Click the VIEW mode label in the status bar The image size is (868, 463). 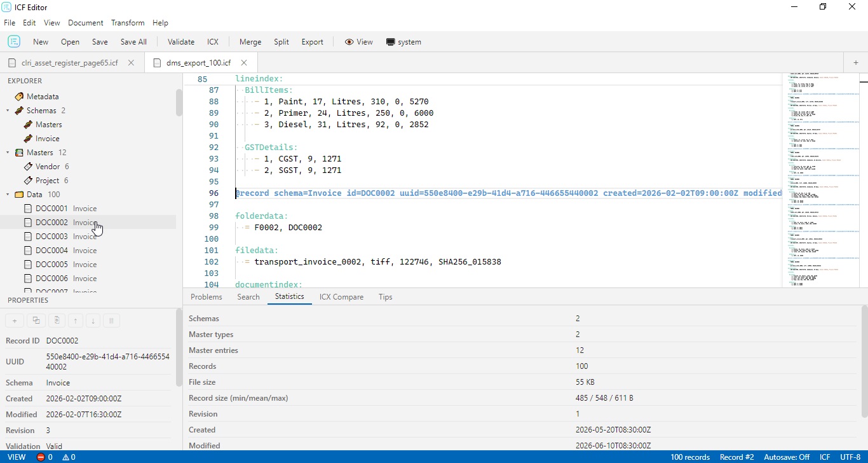[17, 457]
